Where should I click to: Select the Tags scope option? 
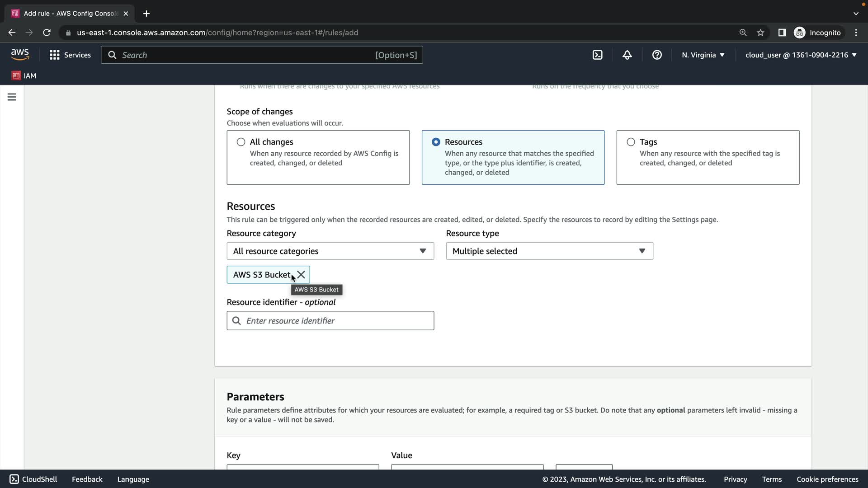coord(631,142)
